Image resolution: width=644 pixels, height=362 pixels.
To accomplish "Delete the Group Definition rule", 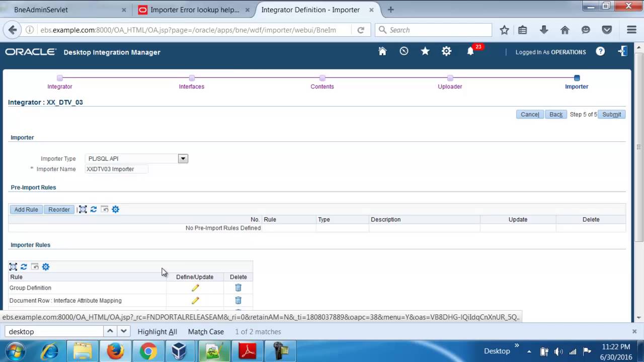I will [x=238, y=288].
